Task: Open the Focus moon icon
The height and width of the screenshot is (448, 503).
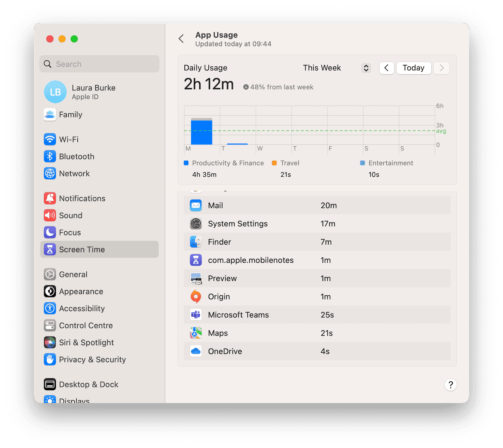Action: coord(50,232)
